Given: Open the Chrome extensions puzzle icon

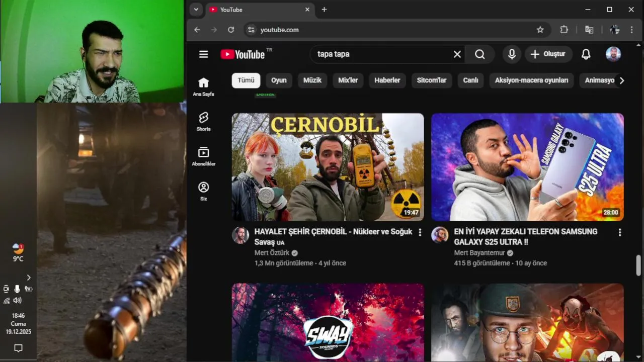Looking at the screenshot, I should (x=564, y=30).
